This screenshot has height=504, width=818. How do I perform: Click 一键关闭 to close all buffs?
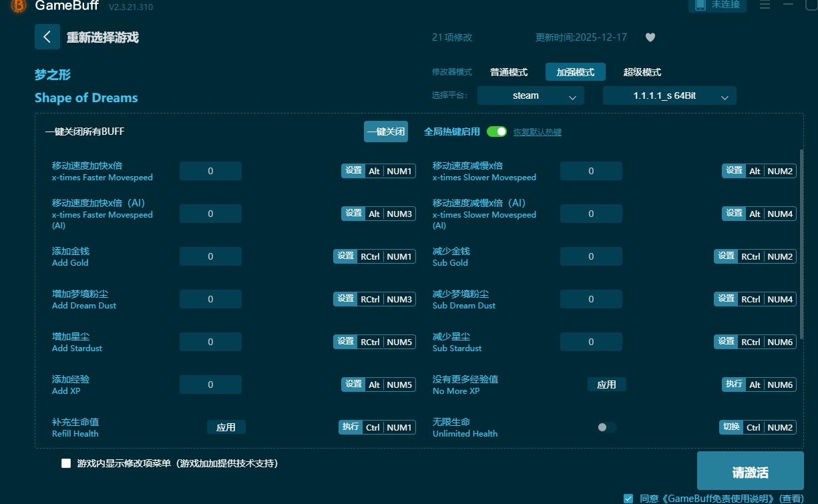(385, 132)
